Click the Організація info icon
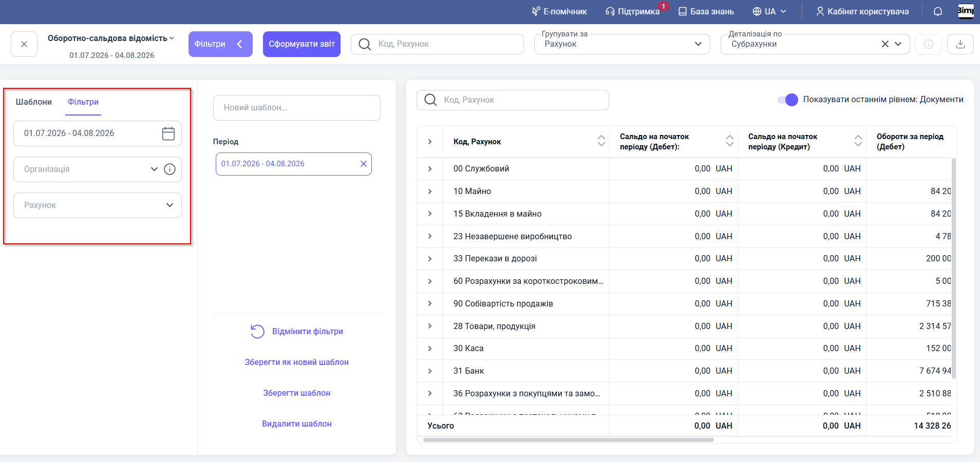This screenshot has width=980, height=462. tap(170, 169)
